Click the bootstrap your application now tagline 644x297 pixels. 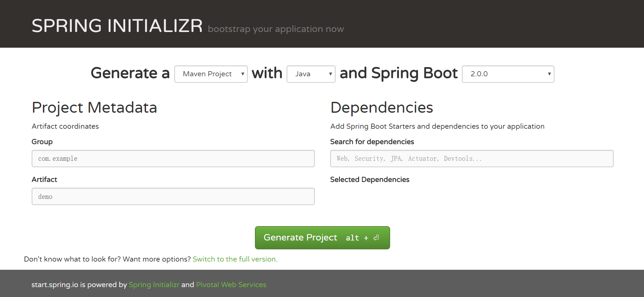(x=276, y=29)
